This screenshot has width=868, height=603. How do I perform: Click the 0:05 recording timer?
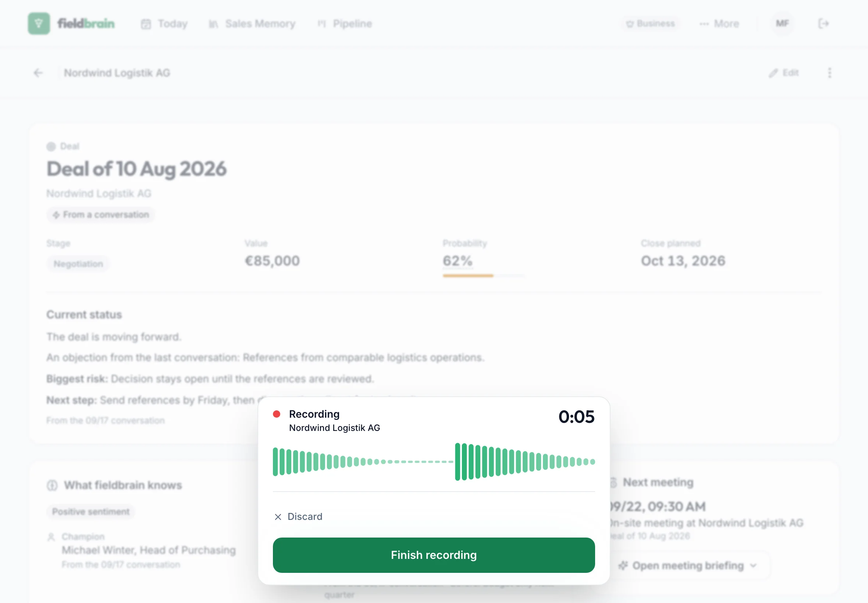point(576,417)
